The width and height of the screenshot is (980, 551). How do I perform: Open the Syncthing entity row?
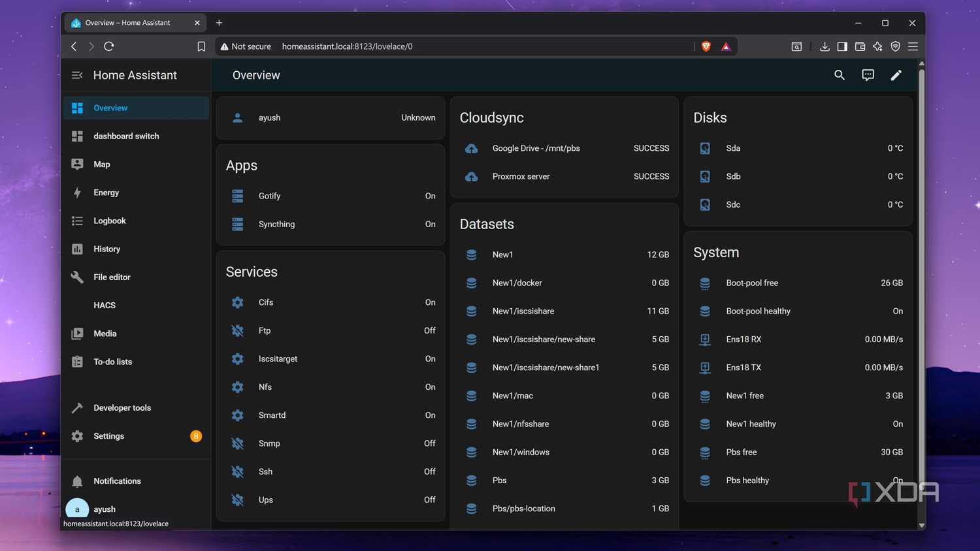331,224
